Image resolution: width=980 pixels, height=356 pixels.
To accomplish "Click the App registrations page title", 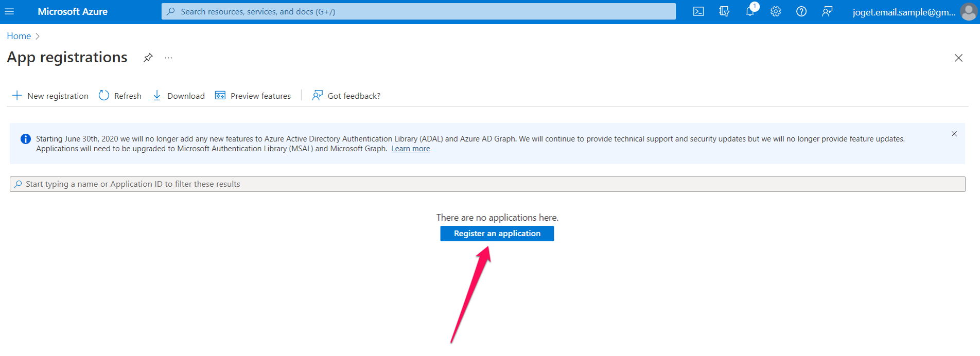I will pos(67,57).
